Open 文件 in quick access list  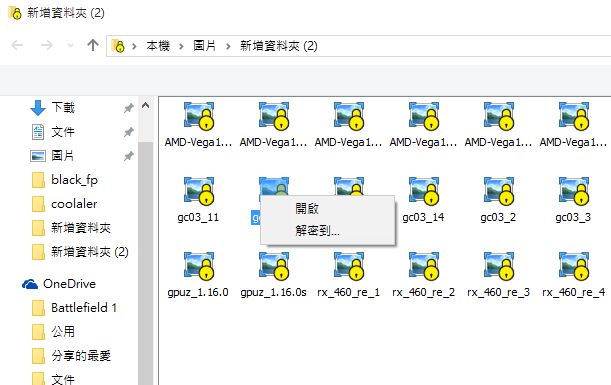pyautogui.click(x=63, y=132)
